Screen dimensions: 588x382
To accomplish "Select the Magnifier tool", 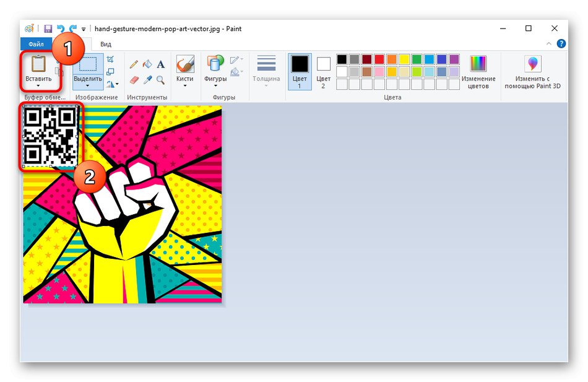I will point(160,79).
